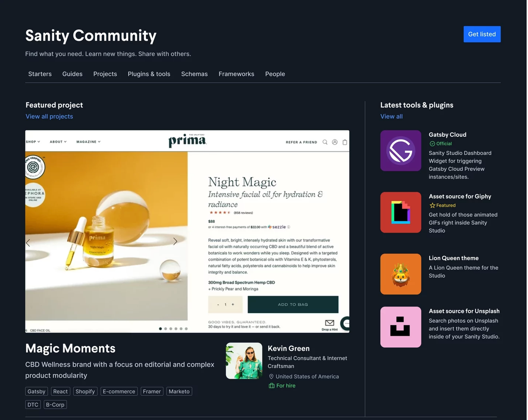Open the Guides tab

pyautogui.click(x=72, y=74)
